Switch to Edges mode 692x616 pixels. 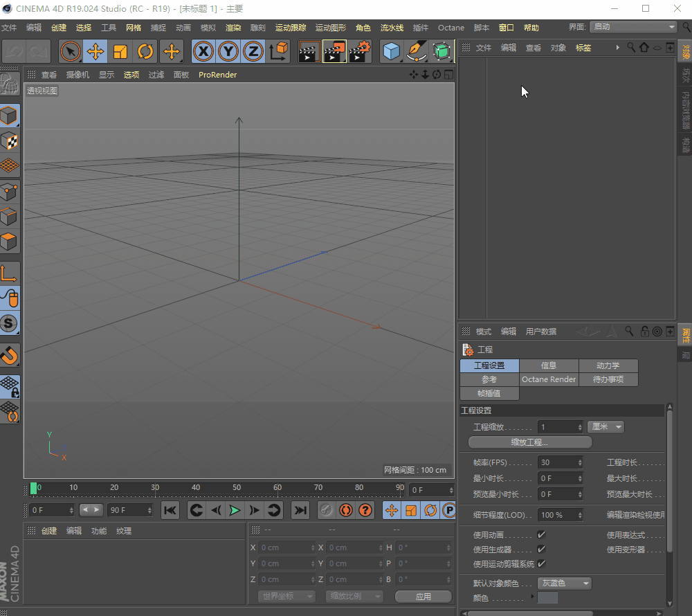pyautogui.click(x=10, y=217)
